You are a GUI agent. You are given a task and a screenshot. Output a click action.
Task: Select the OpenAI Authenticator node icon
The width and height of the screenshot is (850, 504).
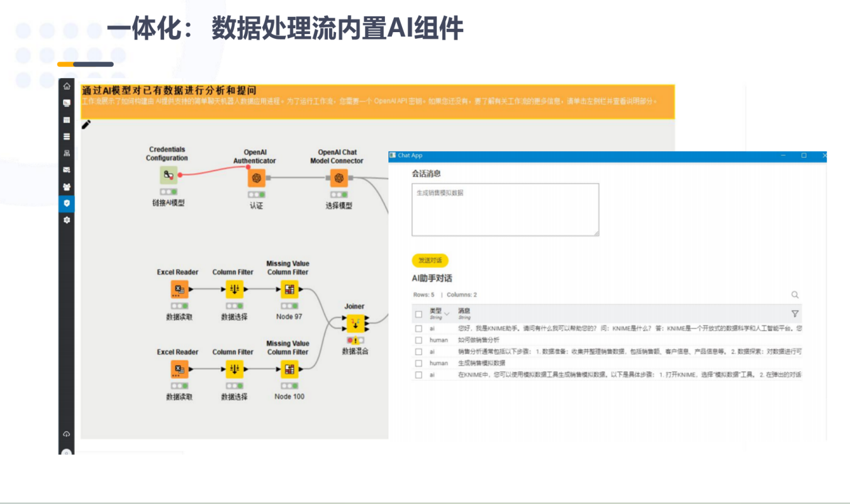point(256,178)
